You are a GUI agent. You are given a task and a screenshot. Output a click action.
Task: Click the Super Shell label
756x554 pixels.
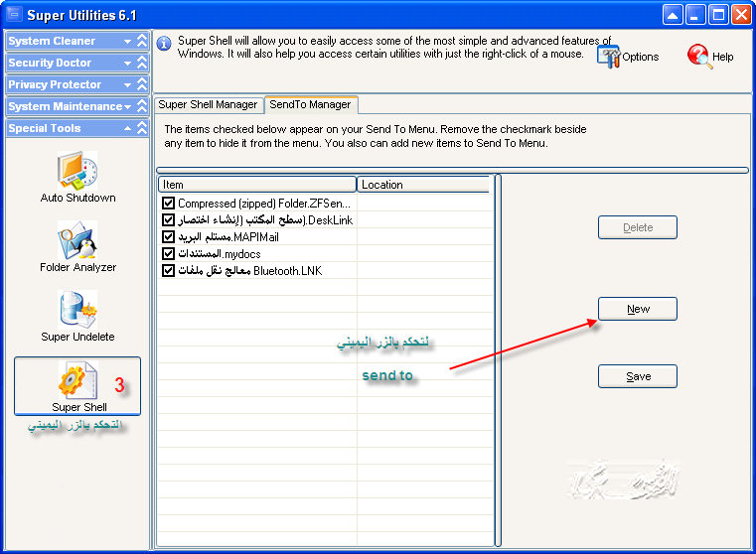[x=79, y=407]
